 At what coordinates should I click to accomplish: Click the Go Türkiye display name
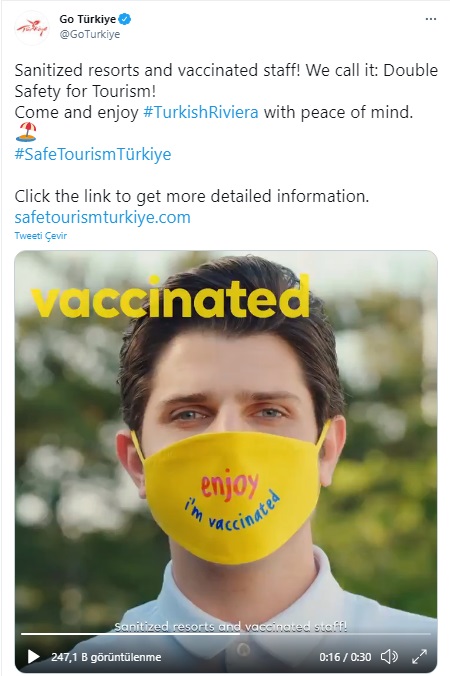[88, 19]
